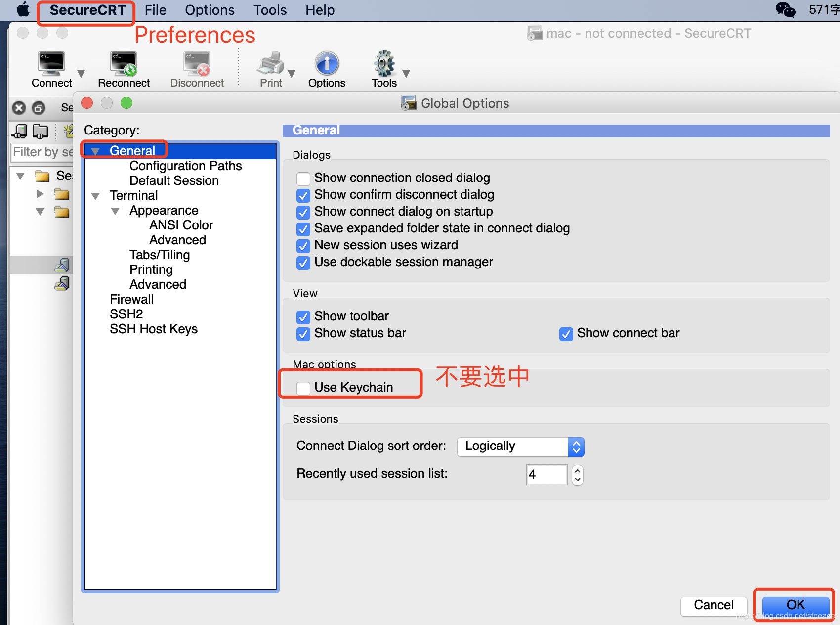Click the Print toolbar icon

point(271,63)
